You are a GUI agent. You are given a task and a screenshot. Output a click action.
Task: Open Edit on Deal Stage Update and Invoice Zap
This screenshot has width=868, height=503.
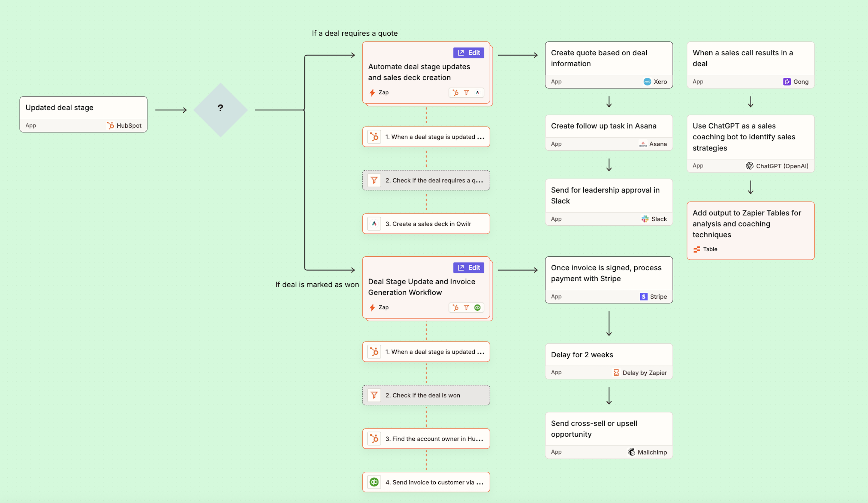pyautogui.click(x=468, y=268)
